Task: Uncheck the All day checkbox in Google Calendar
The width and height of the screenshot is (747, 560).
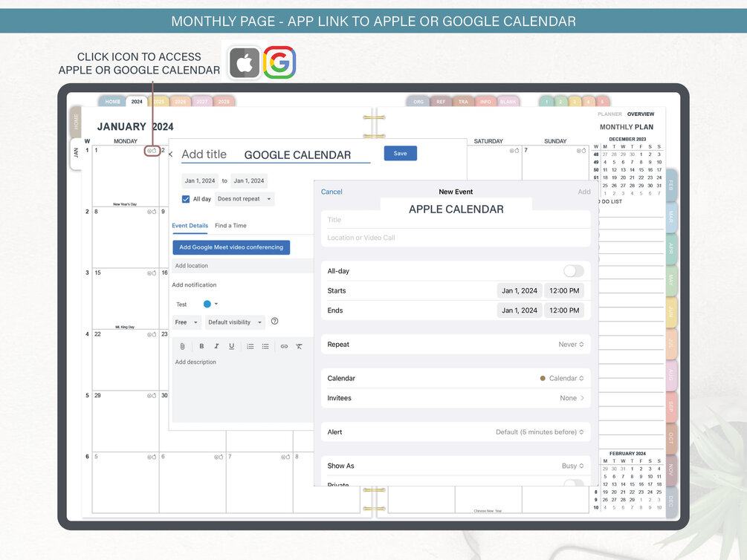Action: click(x=186, y=199)
